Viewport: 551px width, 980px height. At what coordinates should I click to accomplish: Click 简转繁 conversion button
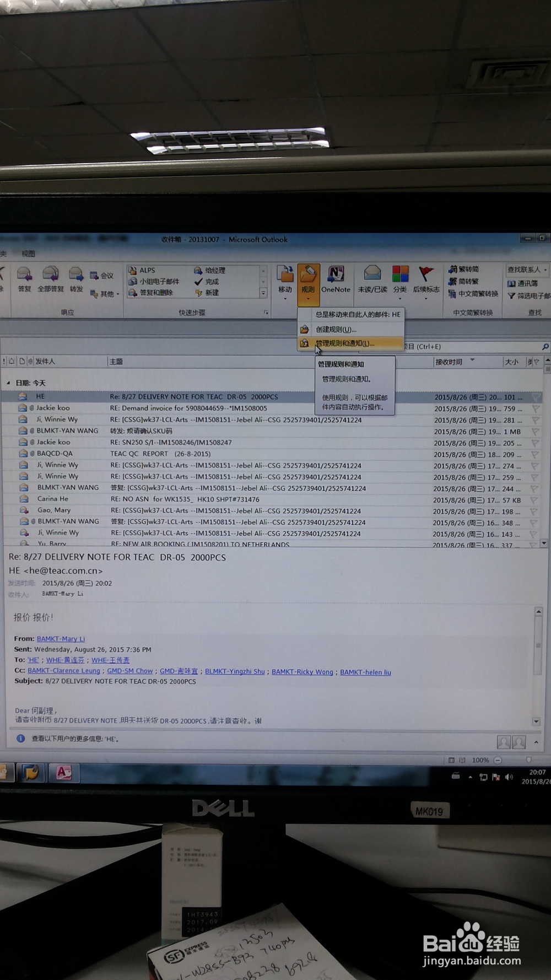coord(463,281)
